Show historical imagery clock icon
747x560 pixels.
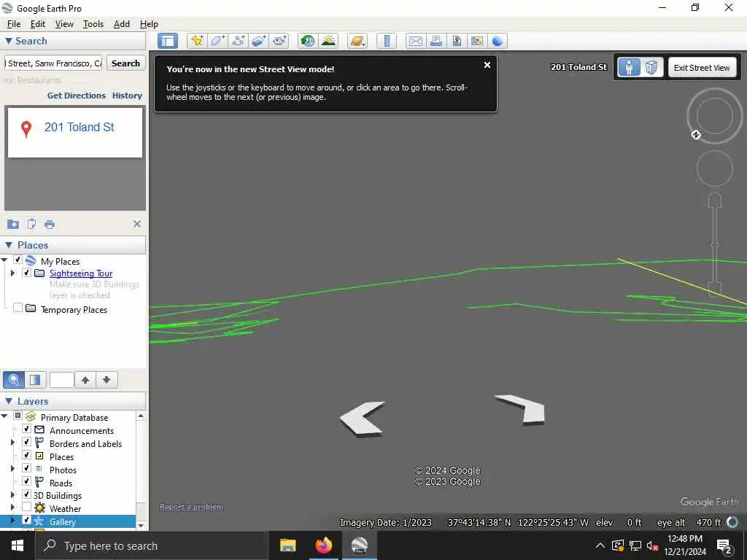pos(308,41)
